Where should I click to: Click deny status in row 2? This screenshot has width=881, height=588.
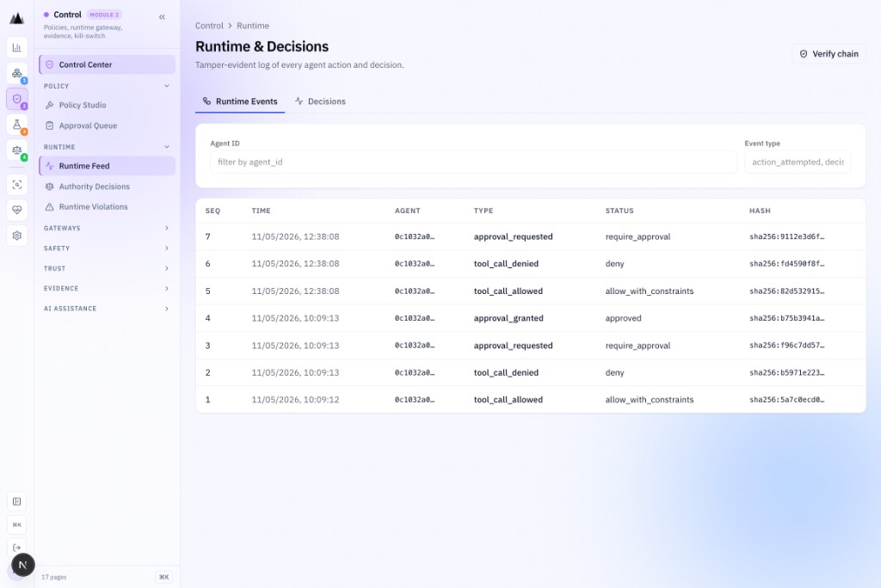click(614, 373)
